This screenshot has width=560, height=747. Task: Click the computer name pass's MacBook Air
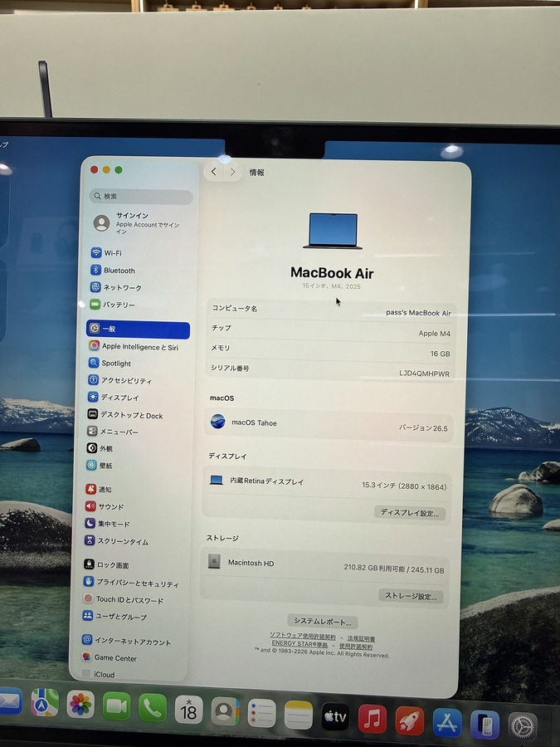pyautogui.click(x=418, y=313)
